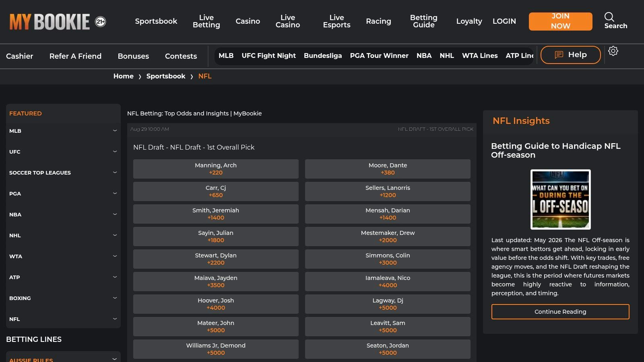Click the JOIN NOW button
This screenshot has height=362, width=644.
pyautogui.click(x=561, y=21)
